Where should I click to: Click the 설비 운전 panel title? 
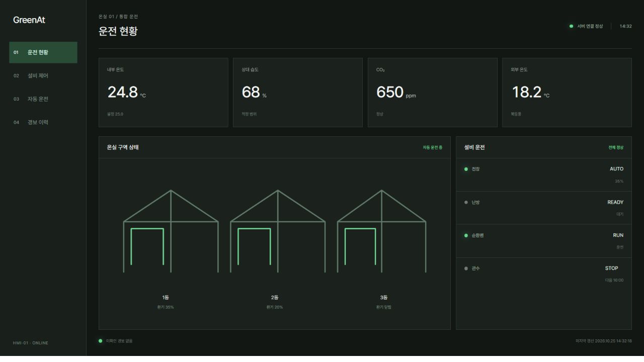(474, 147)
